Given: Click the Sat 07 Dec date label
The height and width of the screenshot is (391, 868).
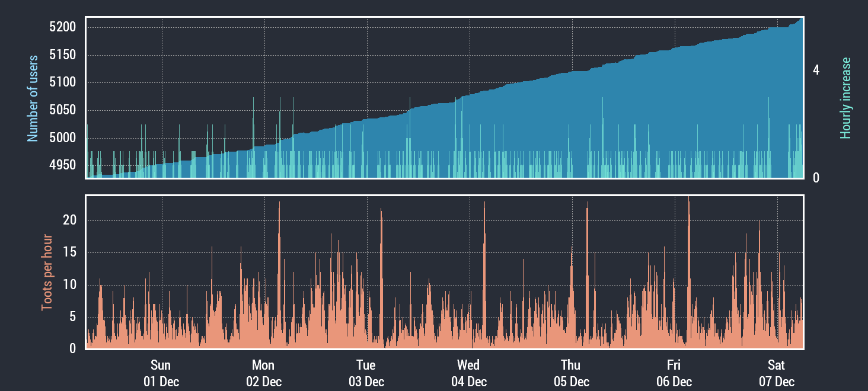Looking at the screenshot, I should tap(776, 373).
